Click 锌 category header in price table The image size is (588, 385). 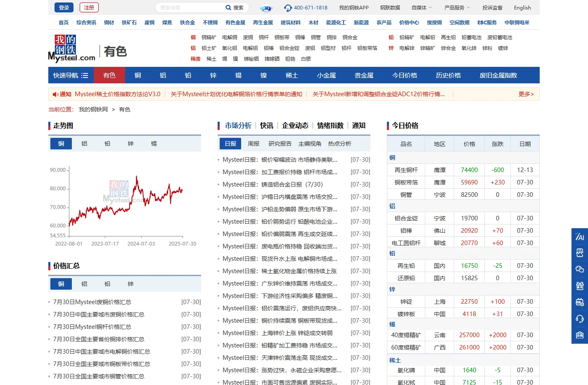pos(392,290)
